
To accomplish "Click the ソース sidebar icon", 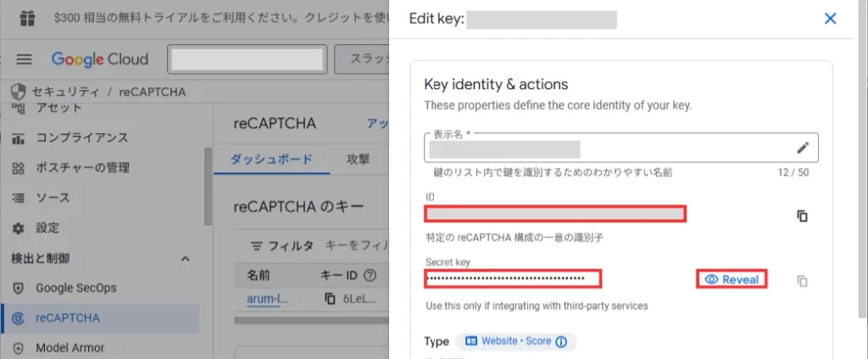I will (19, 198).
